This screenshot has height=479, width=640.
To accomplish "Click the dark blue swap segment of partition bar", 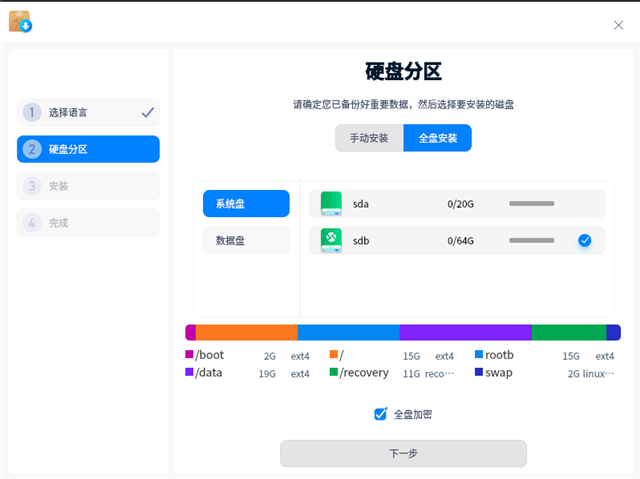I will coord(613,333).
